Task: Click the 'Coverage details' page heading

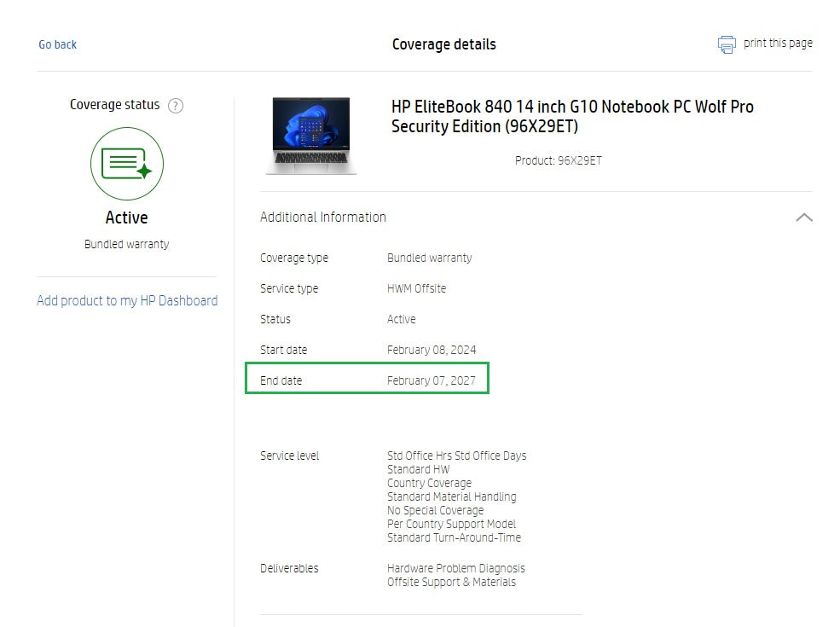Action: (444, 44)
